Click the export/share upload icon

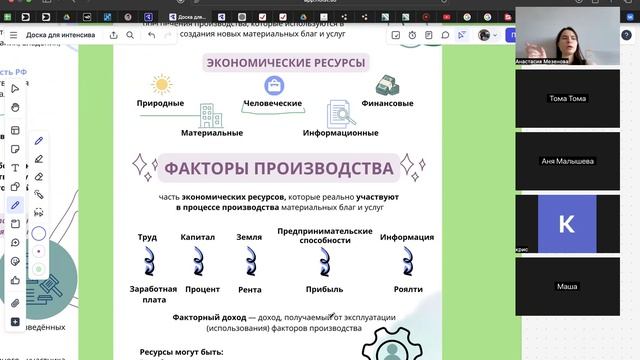pyautogui.click(x=113, y=35)
